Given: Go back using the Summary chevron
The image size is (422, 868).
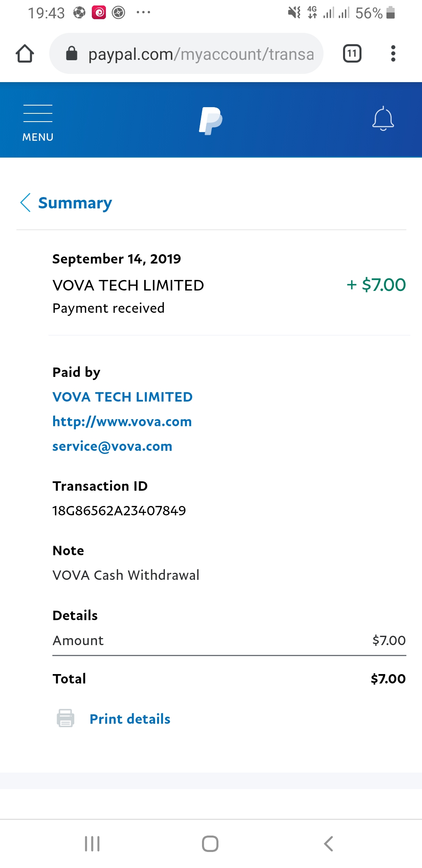Looking at the screenshot, I should coord(25,203).
